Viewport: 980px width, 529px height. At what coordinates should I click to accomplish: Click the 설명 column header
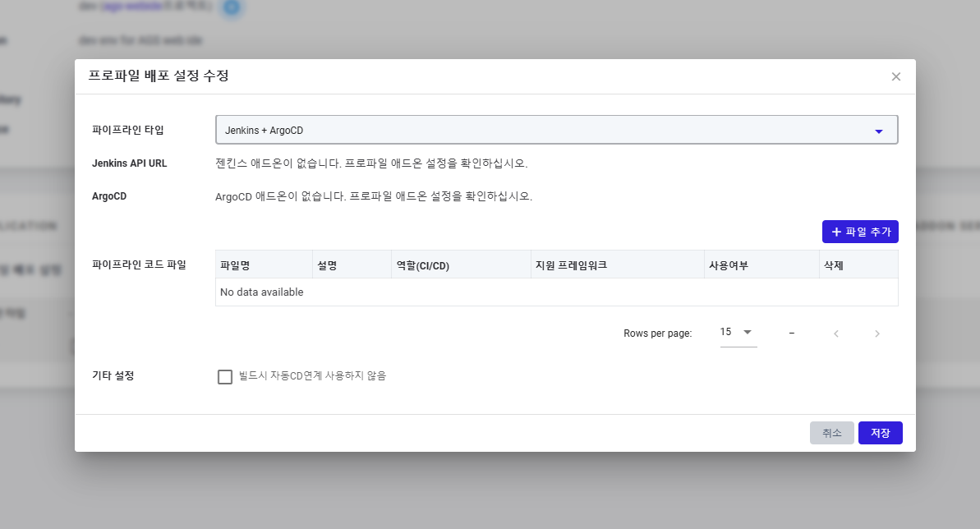(352, 264)
